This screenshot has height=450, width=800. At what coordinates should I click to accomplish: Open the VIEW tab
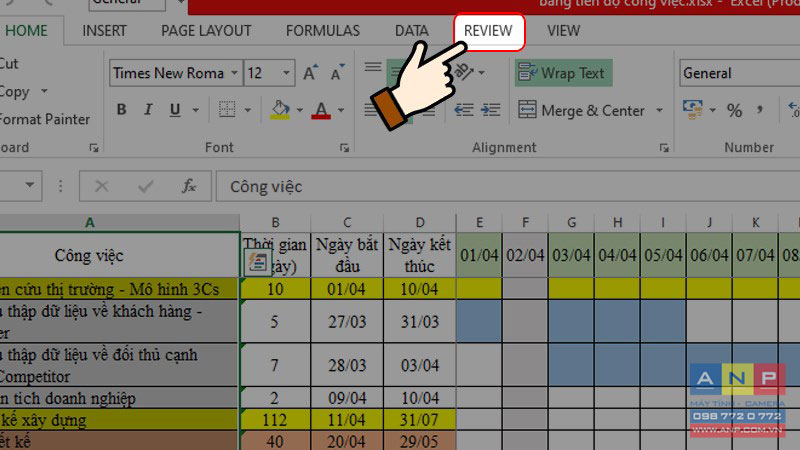click(563, 31)
